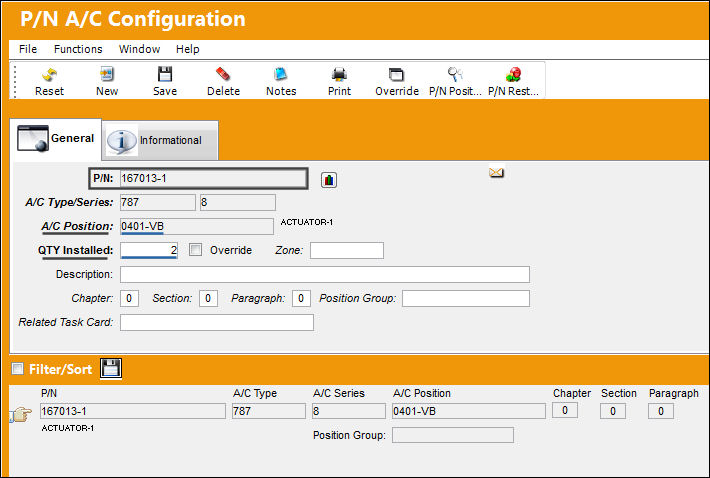Click the A/C Type field showing 787
The height and width of the screenshot is (478, 710).
pyautogui.click(x=158, y=202)
